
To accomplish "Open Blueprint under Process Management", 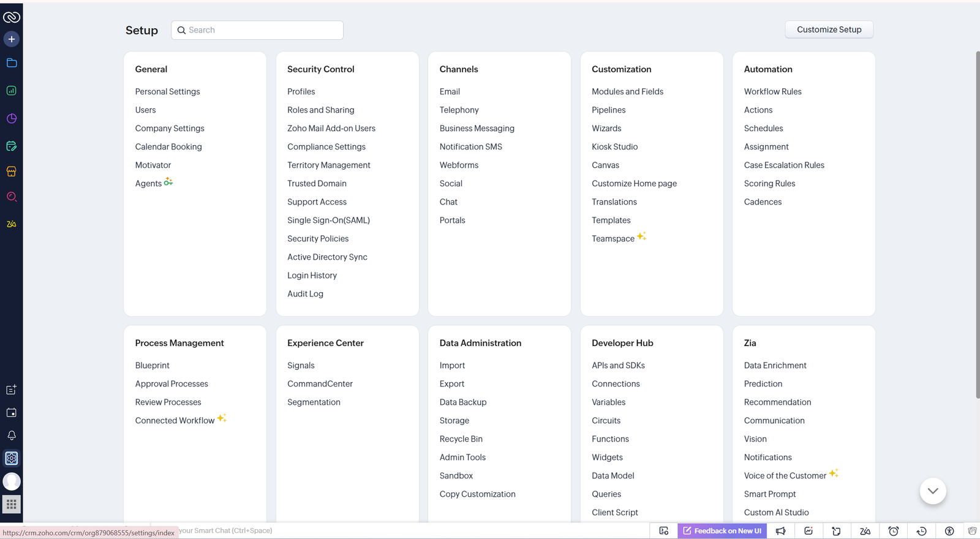I will pos(152,366).
